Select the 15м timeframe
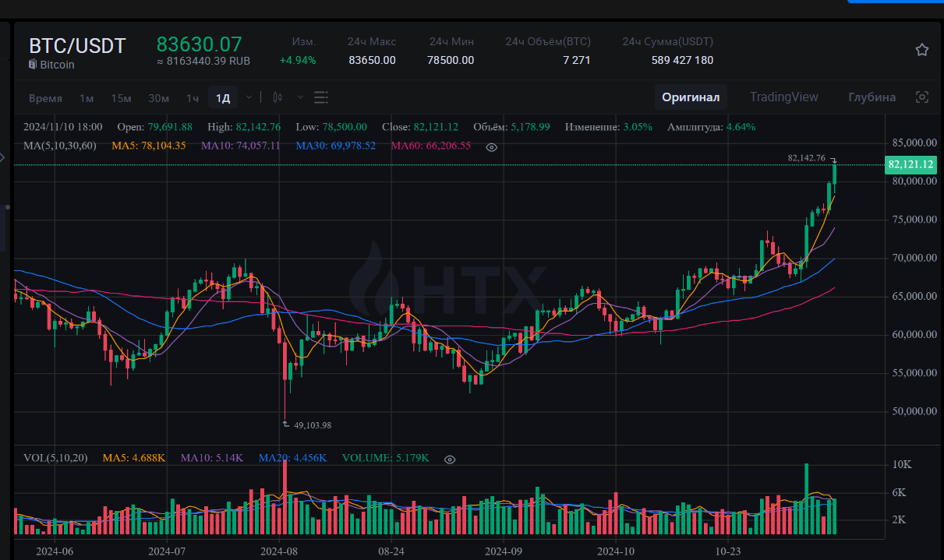944x560 pixels. click(121, 98)
